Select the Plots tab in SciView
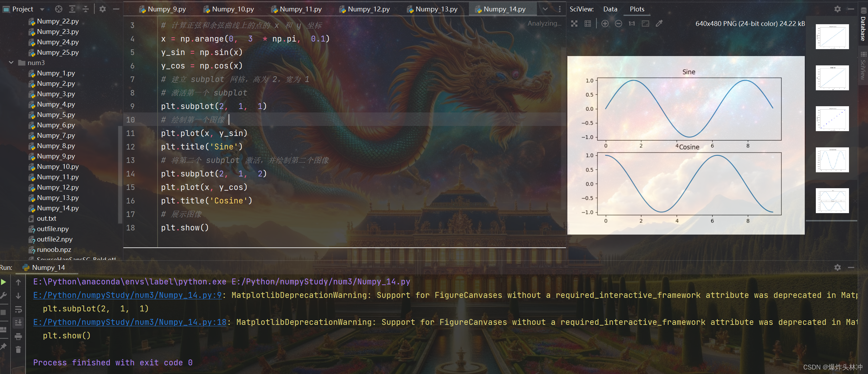Screen dimensions: 868x374 click(637, 9)
